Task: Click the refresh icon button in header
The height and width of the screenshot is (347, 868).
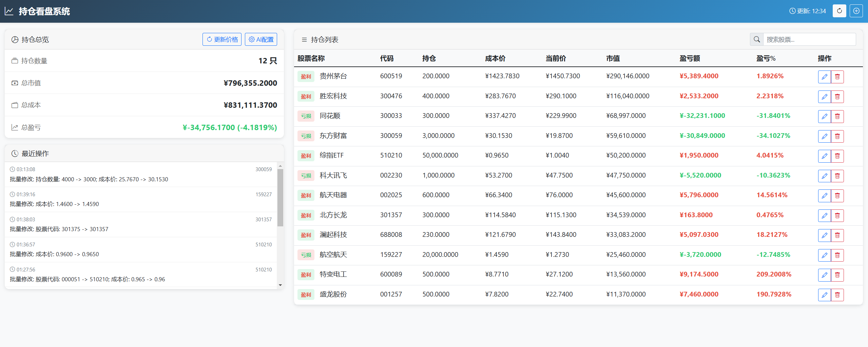Action: [x=839, y=11]
